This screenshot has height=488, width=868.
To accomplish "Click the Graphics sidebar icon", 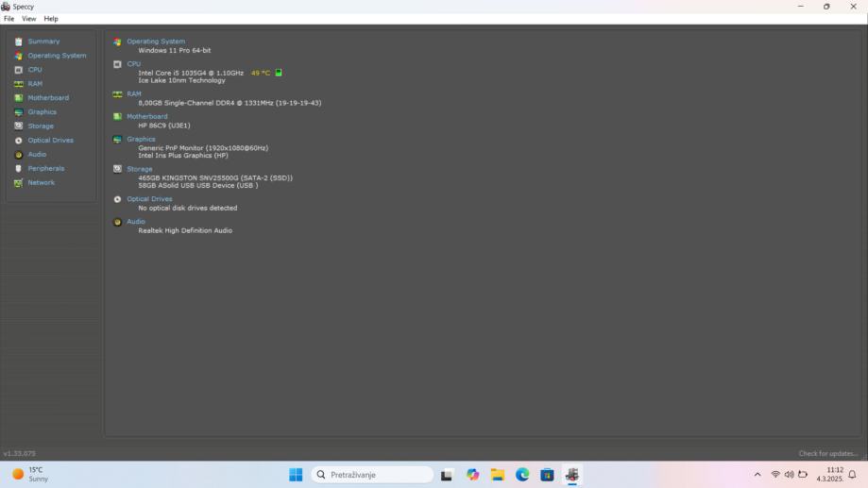I will [18, 112].
